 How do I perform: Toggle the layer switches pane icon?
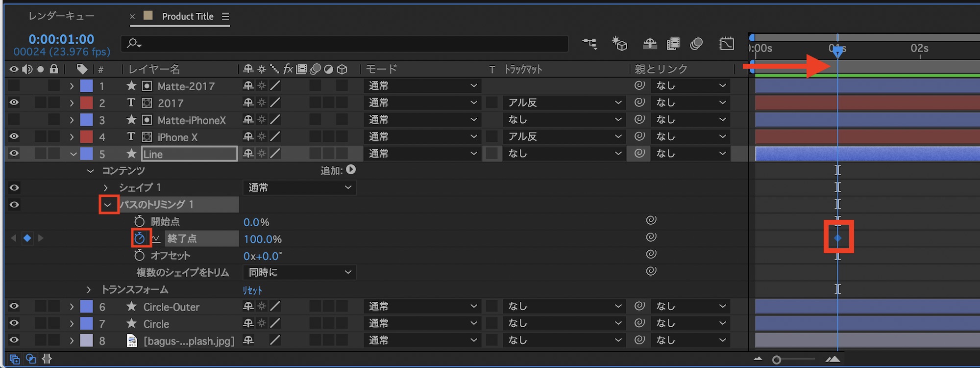(x=15, y=359)
